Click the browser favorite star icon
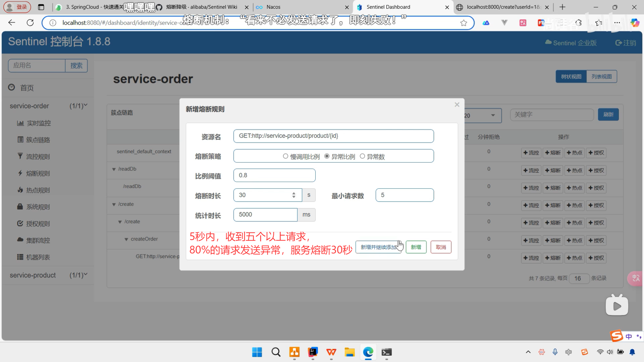 (464, 23)
